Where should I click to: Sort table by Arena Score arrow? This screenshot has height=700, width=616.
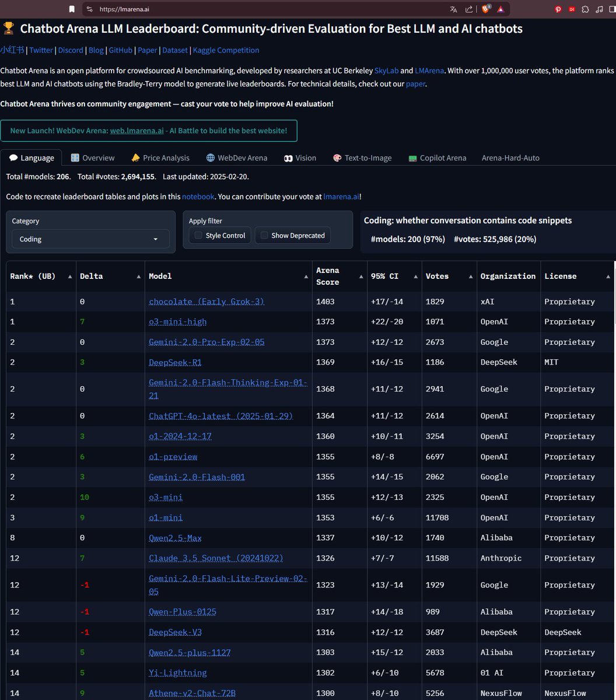[x=362, y=276]
